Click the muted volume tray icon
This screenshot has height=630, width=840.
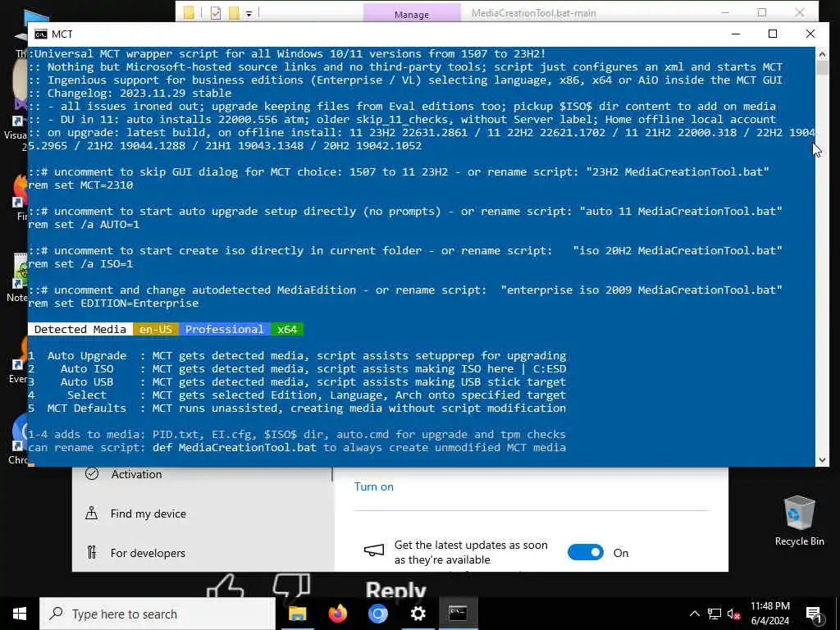733,614
